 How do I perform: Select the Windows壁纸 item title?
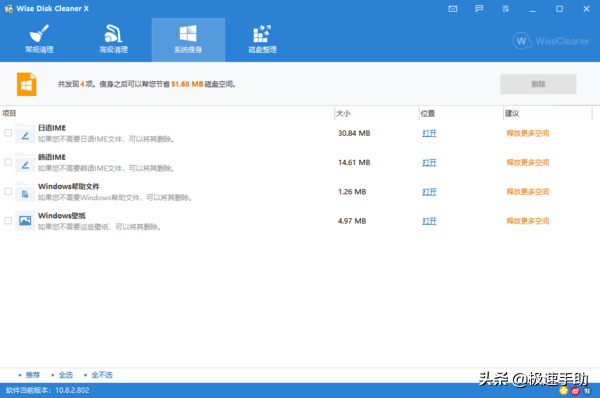click(62, 215)
